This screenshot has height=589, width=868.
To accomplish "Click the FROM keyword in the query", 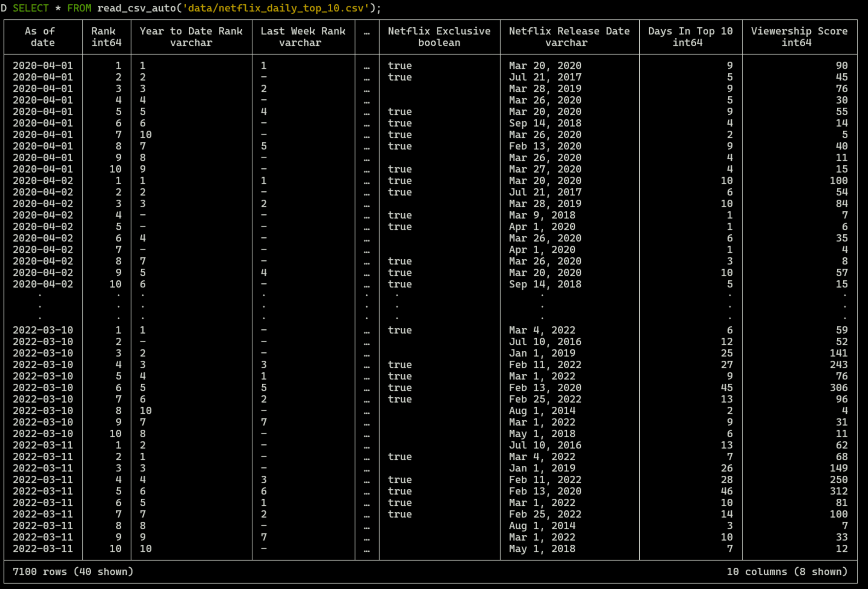I will 79,8.
